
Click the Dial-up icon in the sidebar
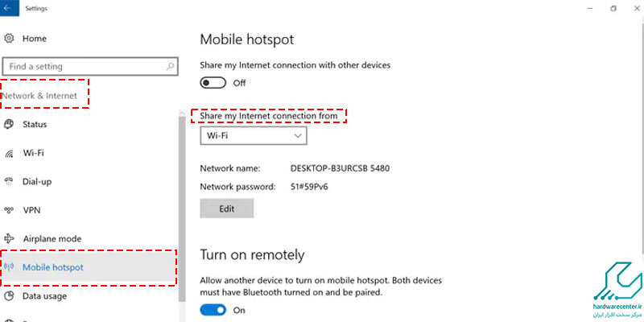pos(10,182)
